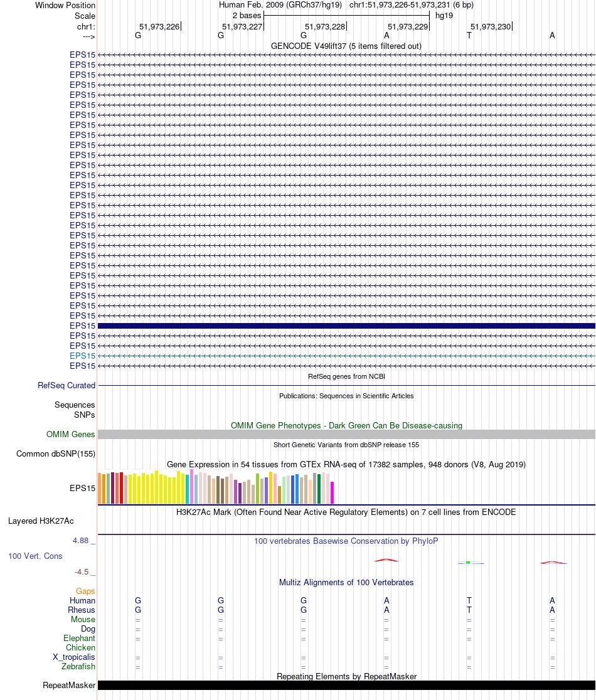
Task: Click the -4.5 PhyloP lower scale value
Action: coord(82,572)
